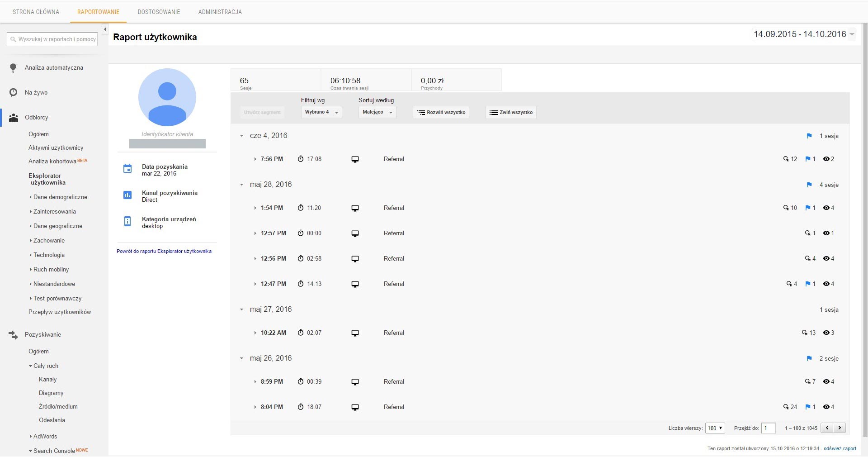The width and height of the screenshot is (868, 457).
Task: Open the date range picker 14.09.2015 - 14.10.2016
Action: coord(804,34)
